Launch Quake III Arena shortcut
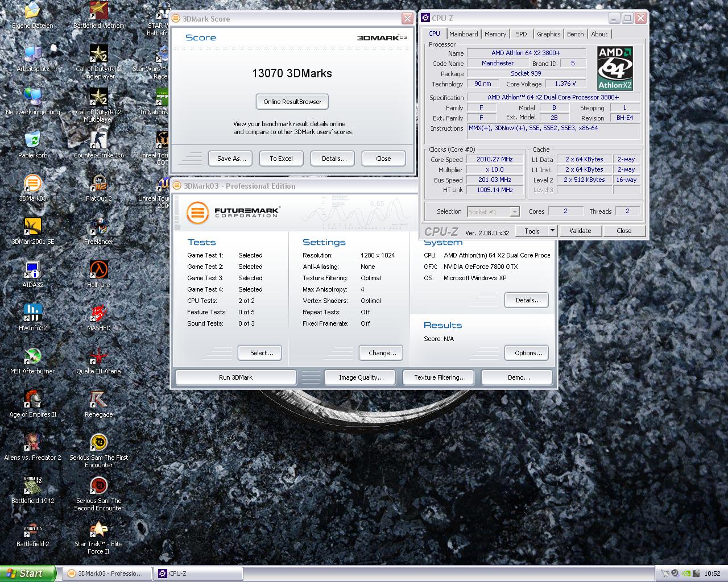 [98, 360]
